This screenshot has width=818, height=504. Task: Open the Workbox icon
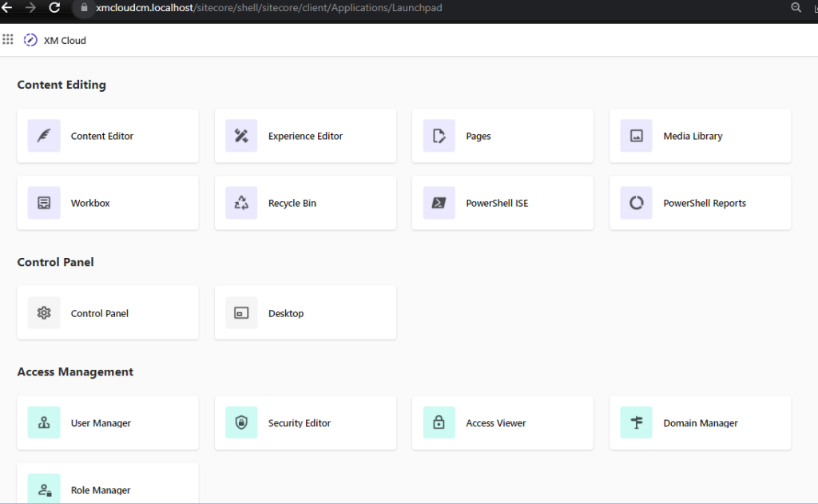click(44, 203)
